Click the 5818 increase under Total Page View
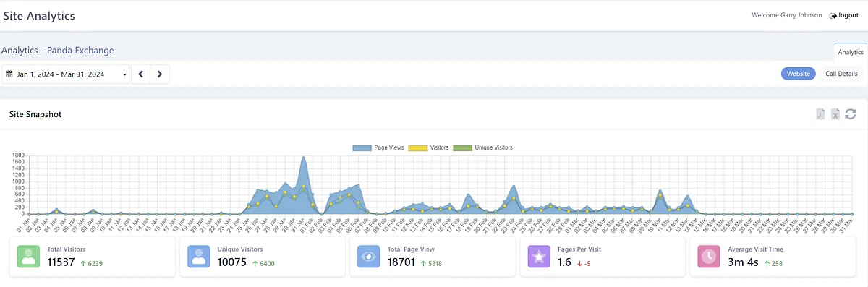 pos(431,263)
